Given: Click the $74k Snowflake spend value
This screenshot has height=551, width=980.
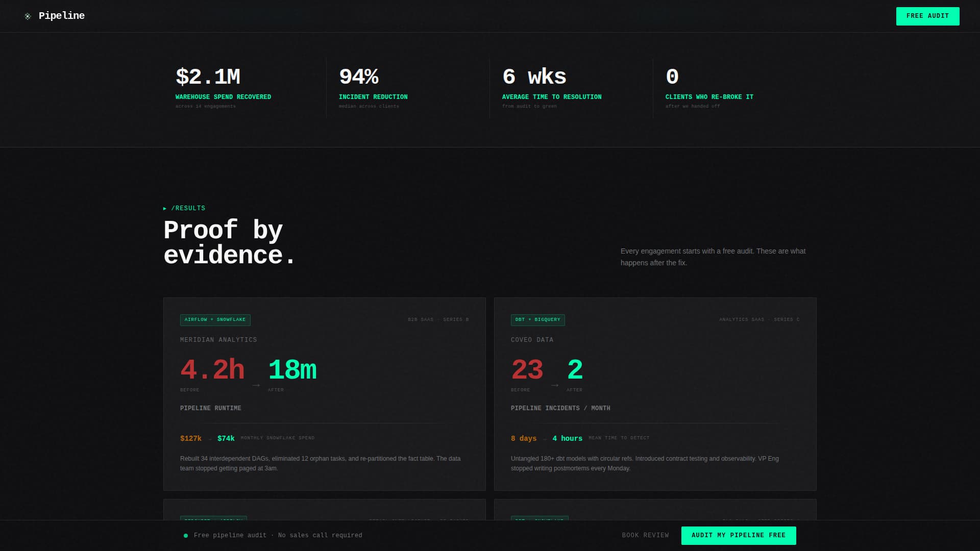Looking at the screenshot, I should (x=226, y=439).
